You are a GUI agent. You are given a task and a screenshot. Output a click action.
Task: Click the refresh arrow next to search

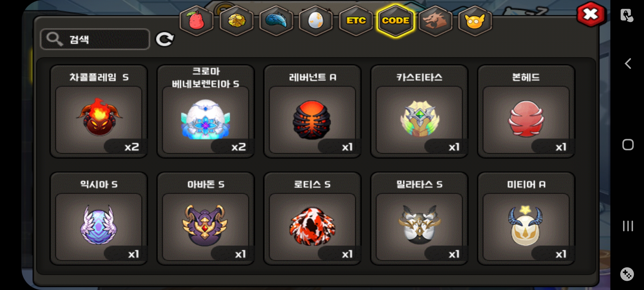(165, 39)
